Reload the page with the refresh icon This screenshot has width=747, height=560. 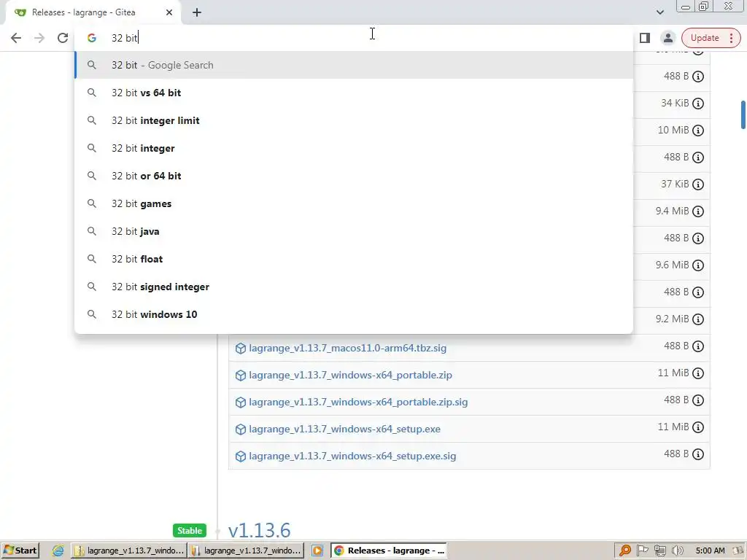point(63,38)
